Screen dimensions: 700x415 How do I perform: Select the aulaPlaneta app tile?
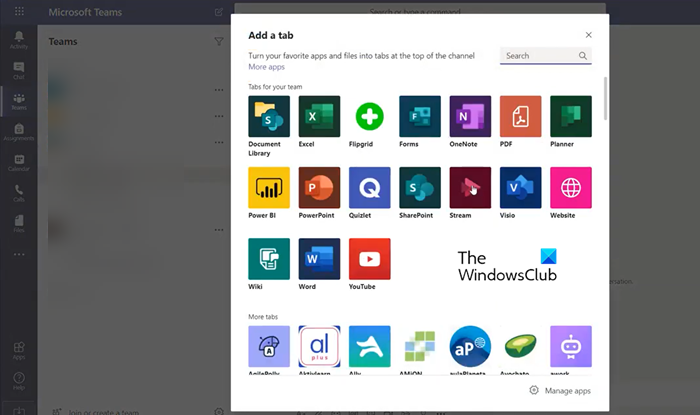[470, 346]
